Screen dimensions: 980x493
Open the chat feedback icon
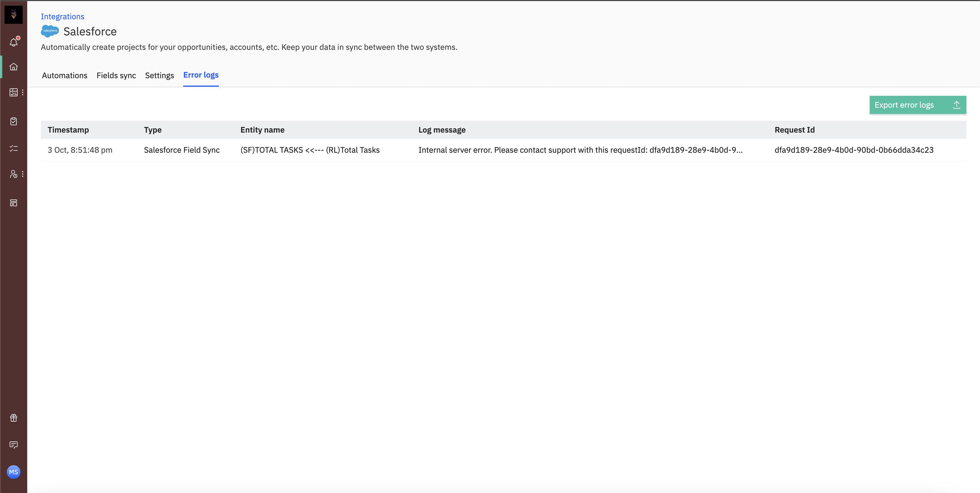[x=14, y=445]
